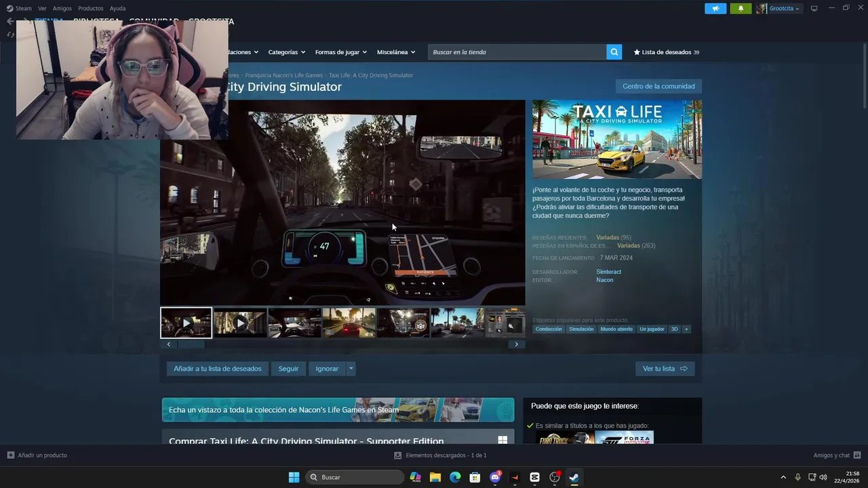
Task: Open Franquicia Nacon's Life Games breadcrumb
Action: tap(283, 75)
